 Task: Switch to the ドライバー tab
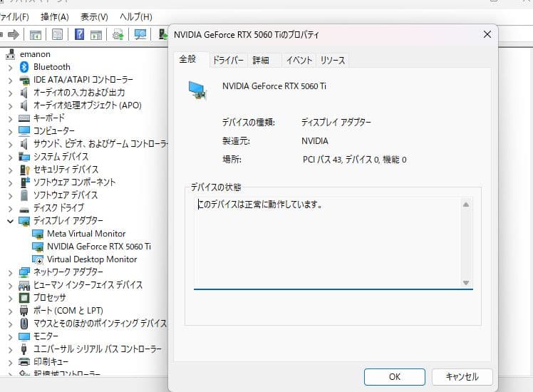[228, 61]
